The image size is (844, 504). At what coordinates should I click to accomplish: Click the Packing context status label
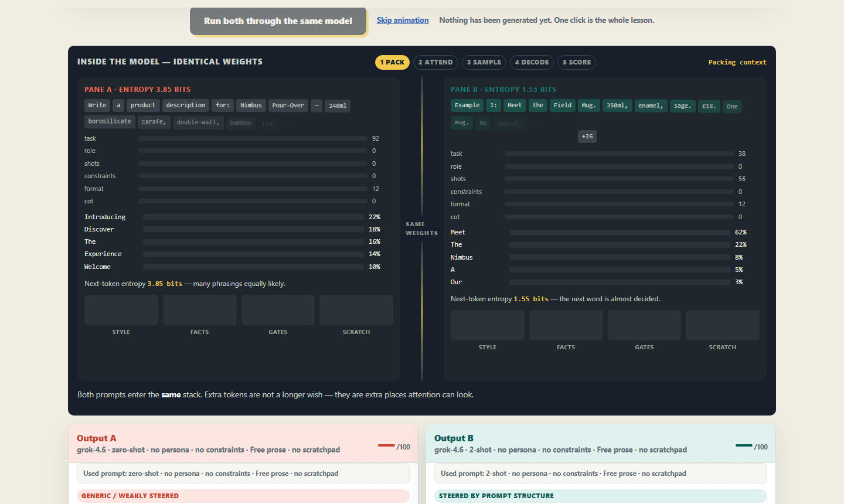[x=737, y=62]
